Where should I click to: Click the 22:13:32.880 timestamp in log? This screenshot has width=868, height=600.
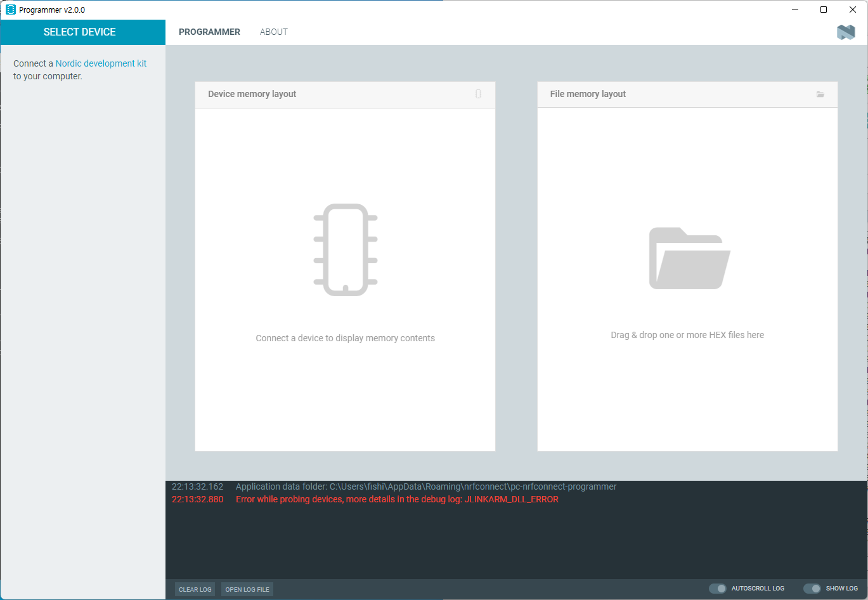198,499
